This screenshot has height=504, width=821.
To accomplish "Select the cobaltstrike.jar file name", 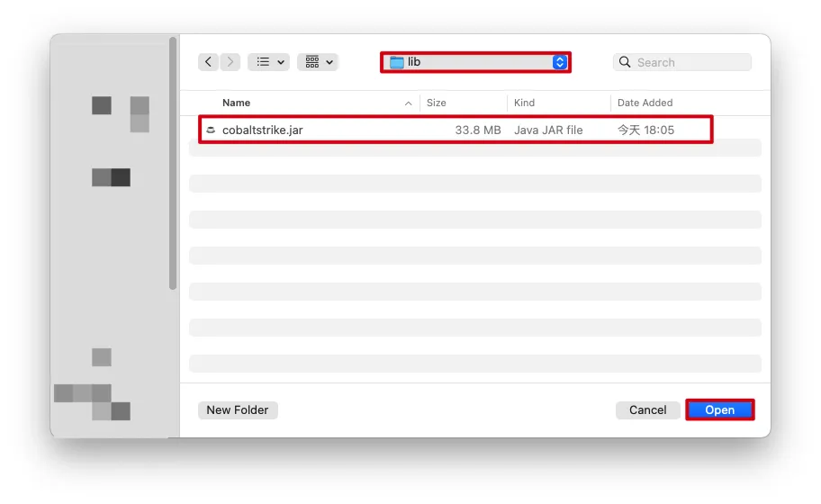I will click(x=263, y=130).
